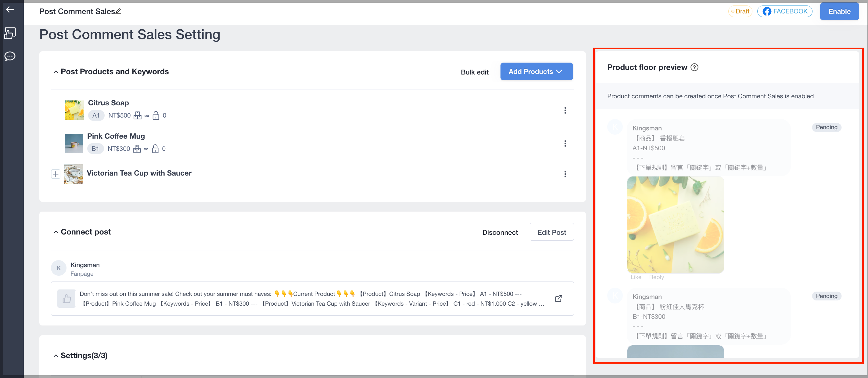Click the Edit Post button
The height and width of the screenshot is (378, 868).
pos(552,232)
